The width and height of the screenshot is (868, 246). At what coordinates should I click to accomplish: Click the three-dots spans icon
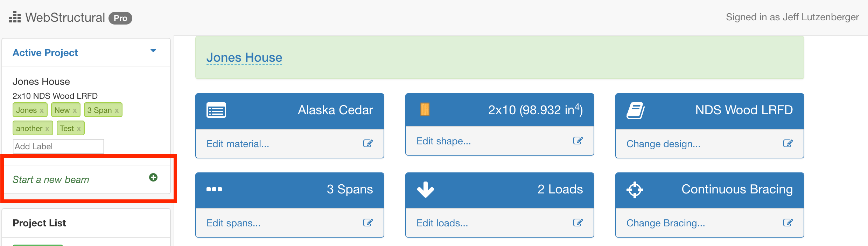click(x=214, y=189)
